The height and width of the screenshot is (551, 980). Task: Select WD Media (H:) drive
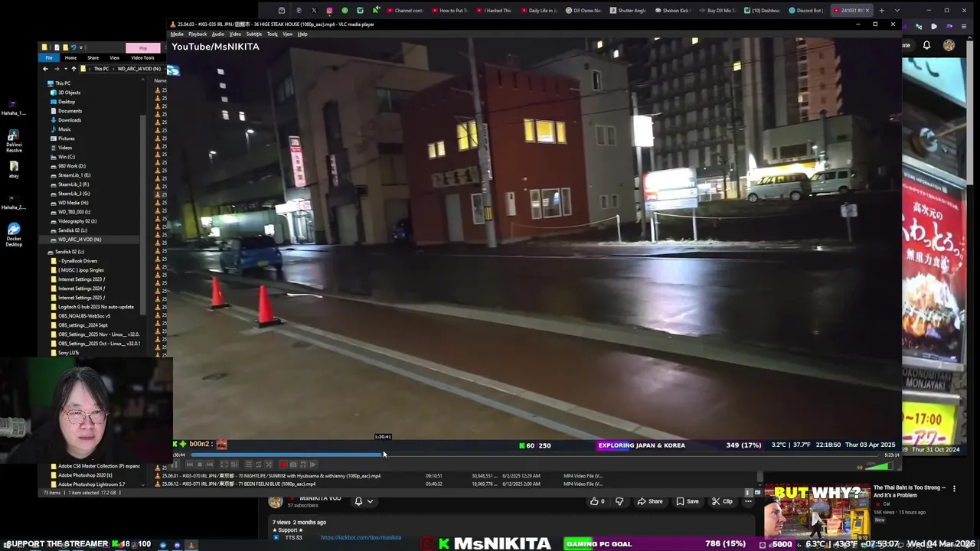73,203
